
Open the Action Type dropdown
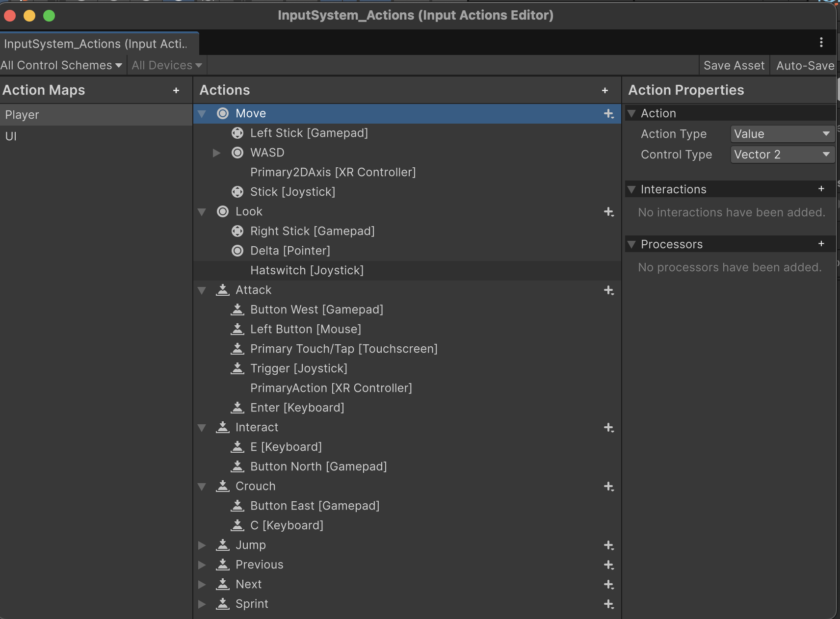click(x=781, y=133)
